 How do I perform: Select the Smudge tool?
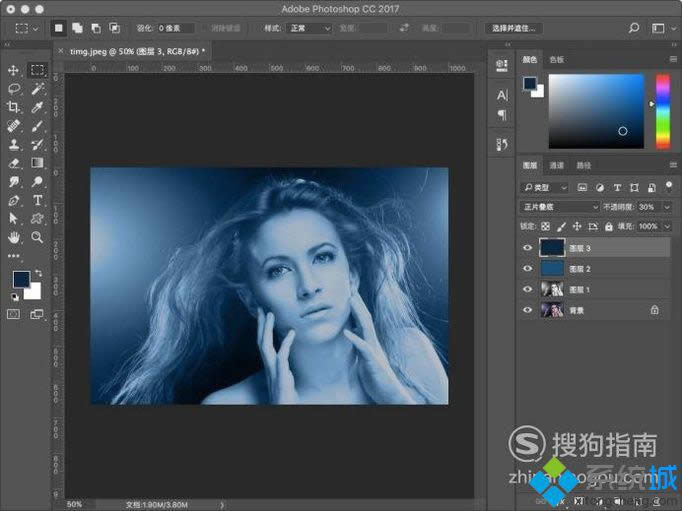[x=13, y=182]
